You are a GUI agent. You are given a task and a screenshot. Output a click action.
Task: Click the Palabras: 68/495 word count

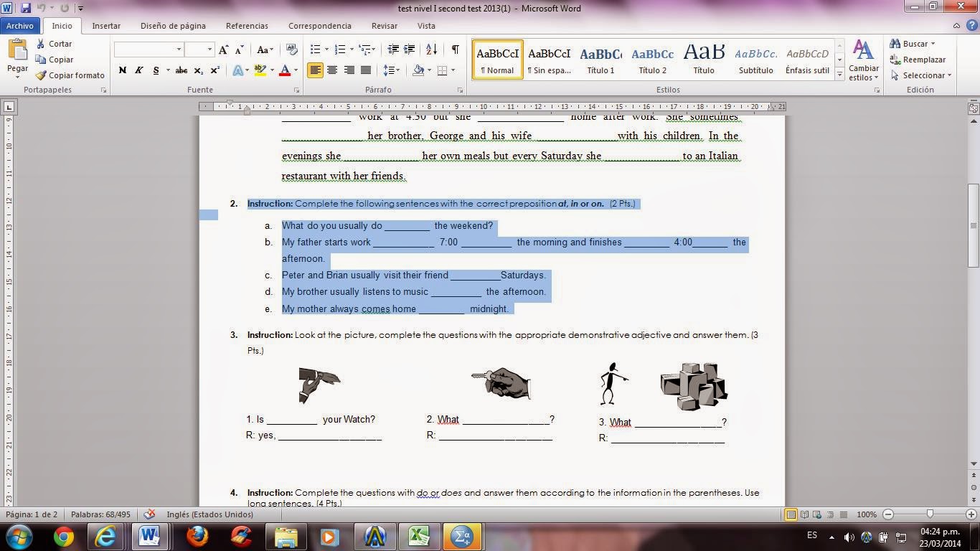click(x=100, y=514)
